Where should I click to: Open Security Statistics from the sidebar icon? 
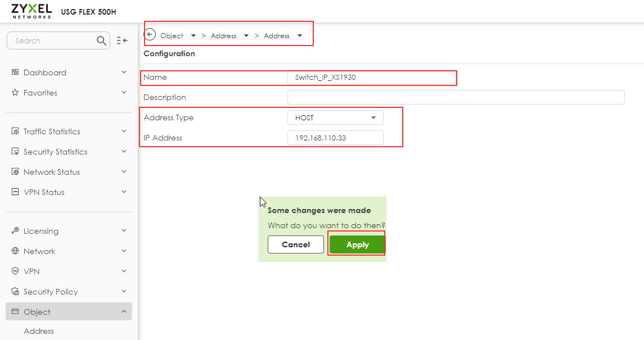coord(15,151)
